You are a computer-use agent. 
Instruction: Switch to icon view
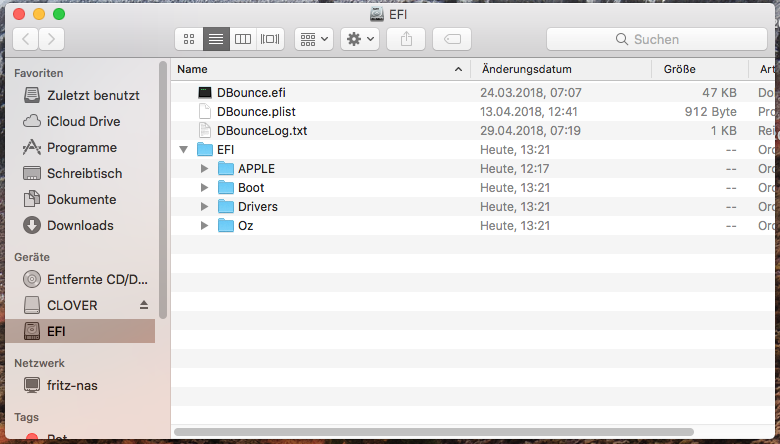(189, 39)
